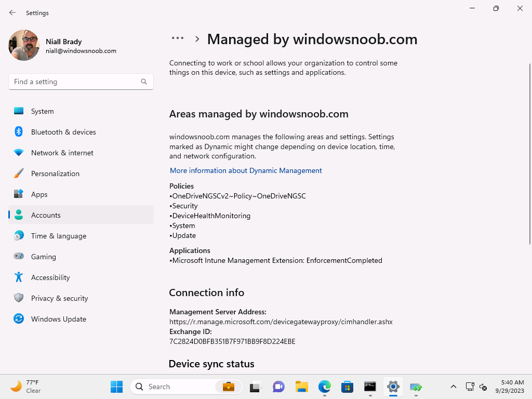Go to Personalization settings
The image size is (532, 399).
pyautogui.click(x=81, y=174)
